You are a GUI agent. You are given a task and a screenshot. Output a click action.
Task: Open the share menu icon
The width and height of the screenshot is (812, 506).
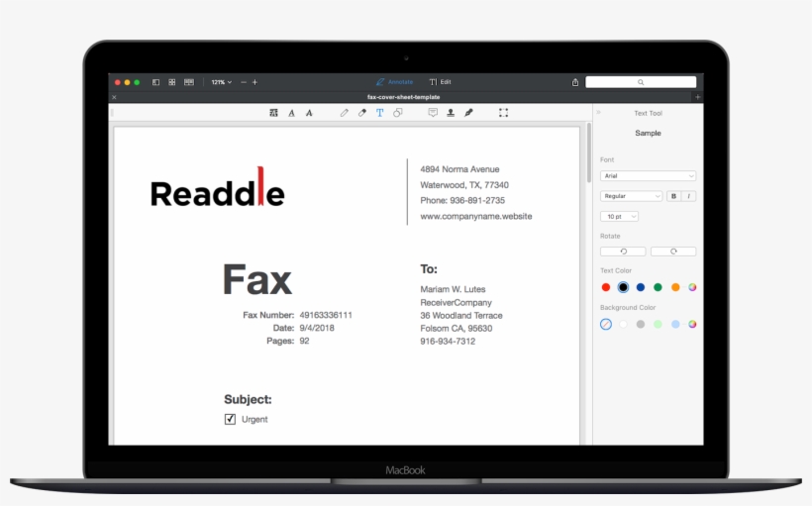pyautogui.click(x=574, y=82)
